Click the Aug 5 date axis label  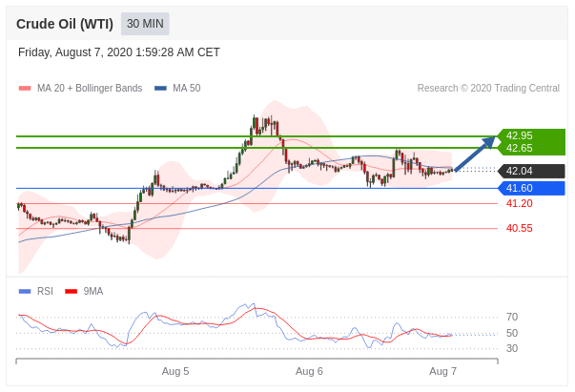click(175, 371)
